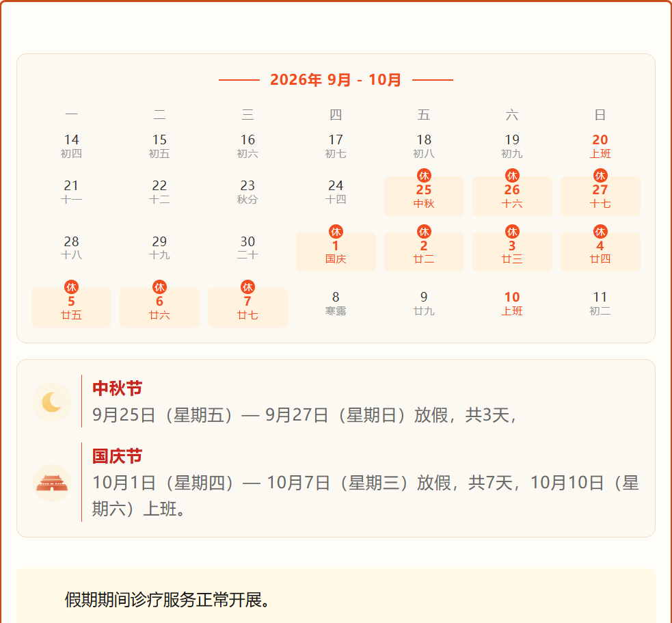Select the date 20 marked 上班
672x623 pixels.
pyautogui.click(x=600, y=146)
